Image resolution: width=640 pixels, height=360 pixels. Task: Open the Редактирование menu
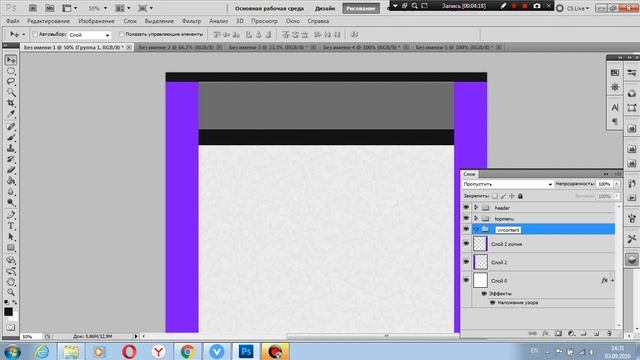48,21
